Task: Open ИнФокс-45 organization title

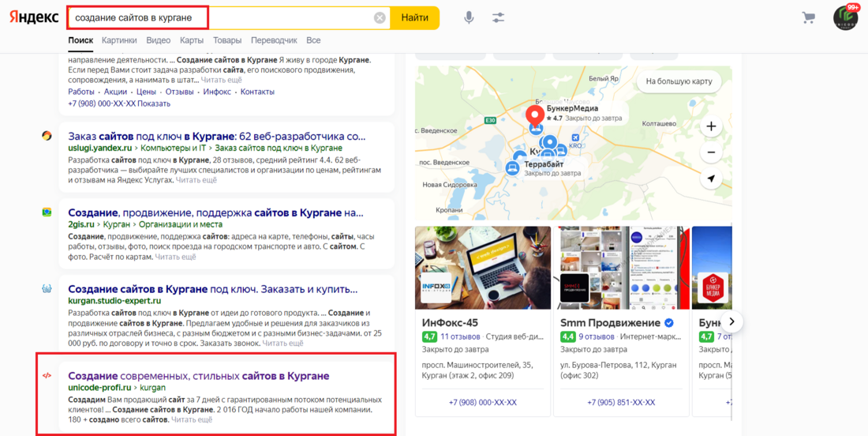Action: [x=450, y=322]
